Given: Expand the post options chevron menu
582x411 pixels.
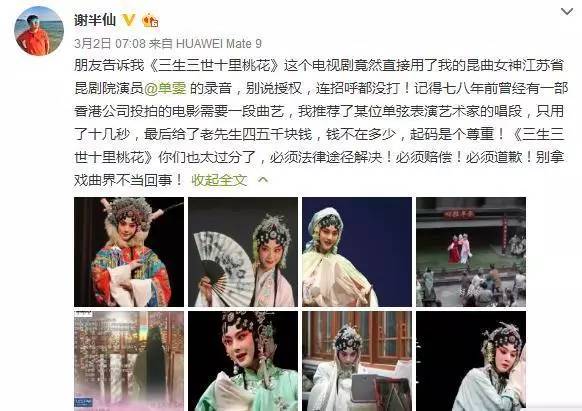Looking at the screenshot, I should coord(567,12).
